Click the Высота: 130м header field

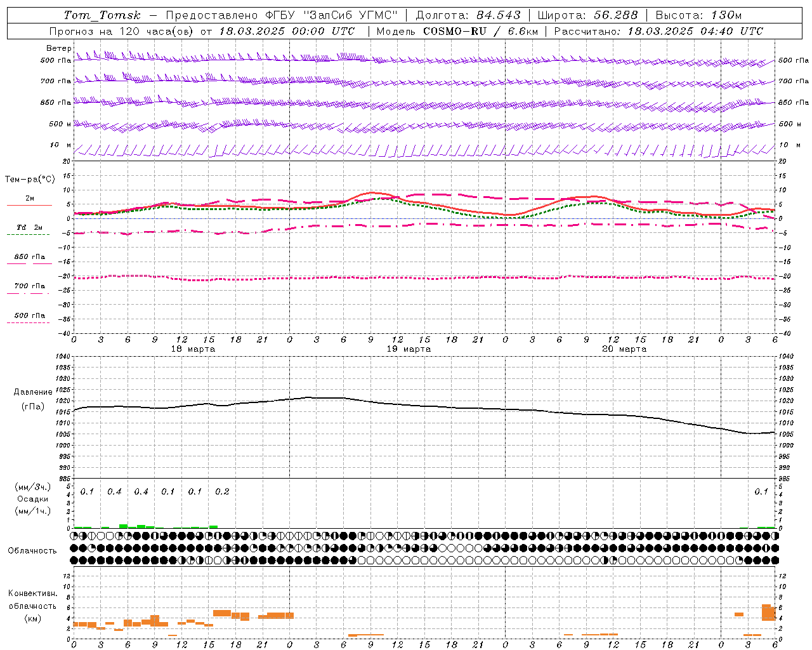coord(698,15)
